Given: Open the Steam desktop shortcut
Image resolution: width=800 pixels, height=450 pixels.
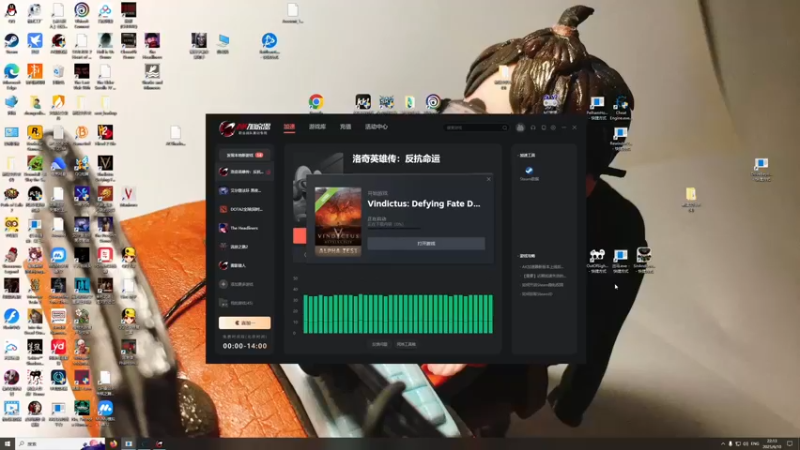Looking at the screenshot, I should pos(11,43).
